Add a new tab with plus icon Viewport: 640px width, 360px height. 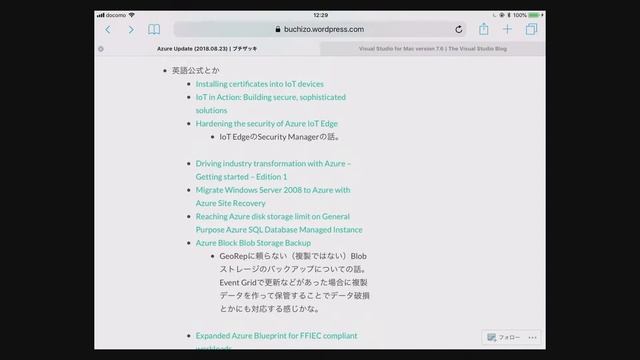point(507,29)
